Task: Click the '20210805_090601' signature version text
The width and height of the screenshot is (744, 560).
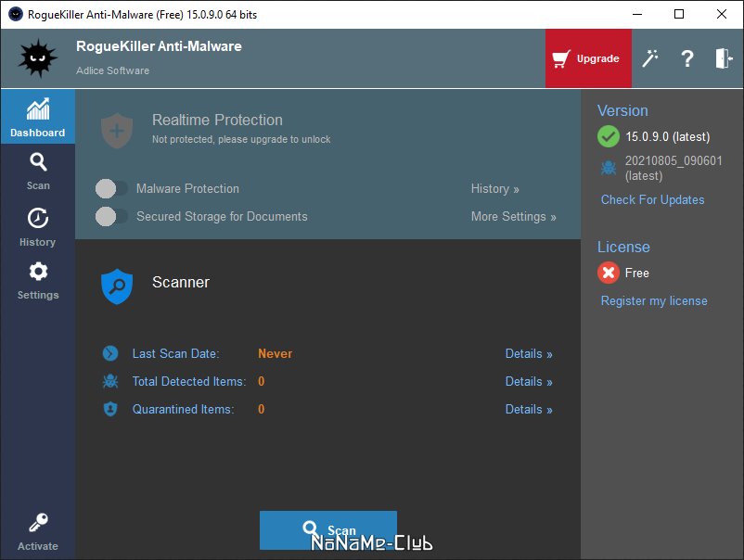Action: coord(673,160)
